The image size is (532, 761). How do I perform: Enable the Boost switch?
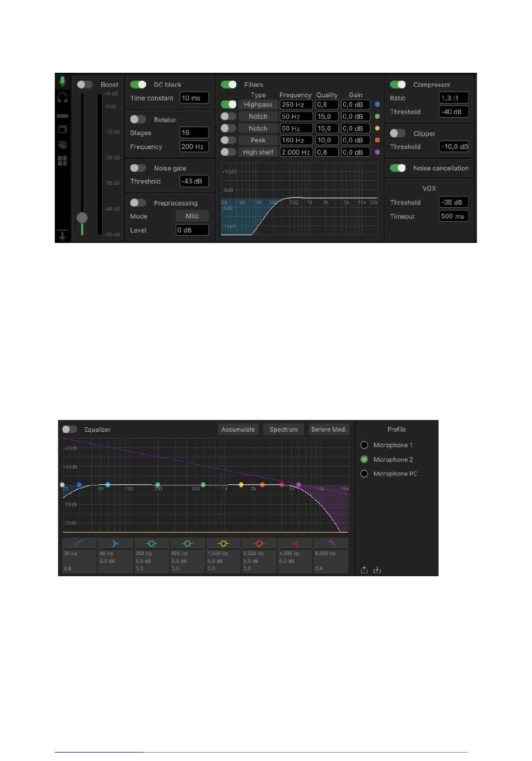point(85,85)
